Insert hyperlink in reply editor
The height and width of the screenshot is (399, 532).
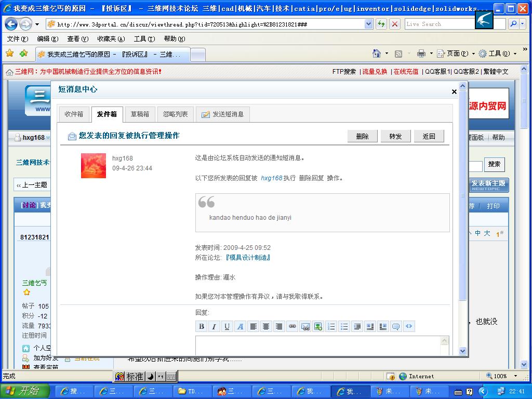coord(292,326)
